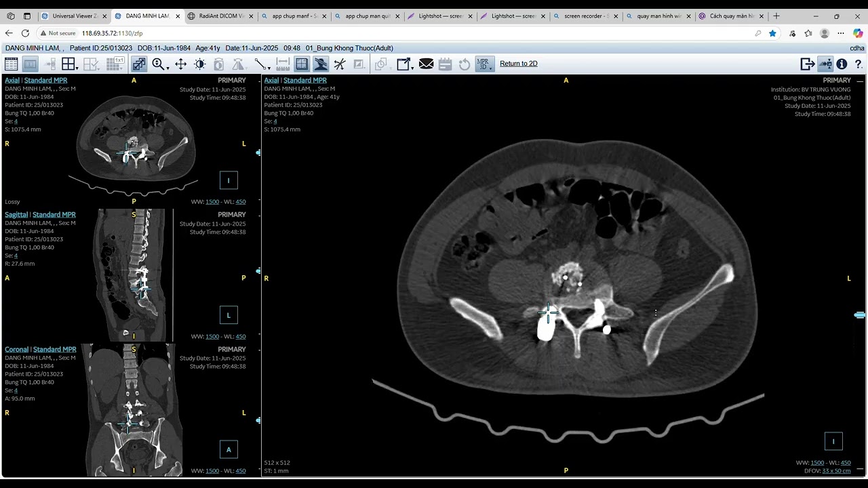Open the help question mark icon
868x488 pixels.
click(859, 64)
